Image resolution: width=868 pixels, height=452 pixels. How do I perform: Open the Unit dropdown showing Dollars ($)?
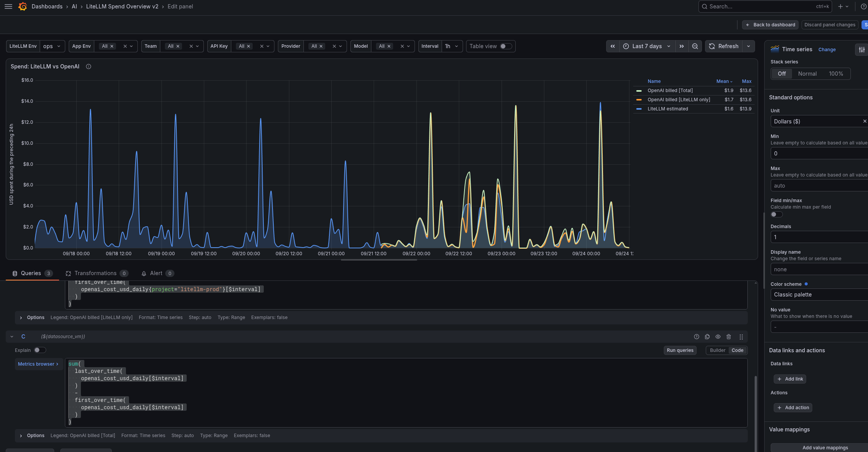coord(819,121)
